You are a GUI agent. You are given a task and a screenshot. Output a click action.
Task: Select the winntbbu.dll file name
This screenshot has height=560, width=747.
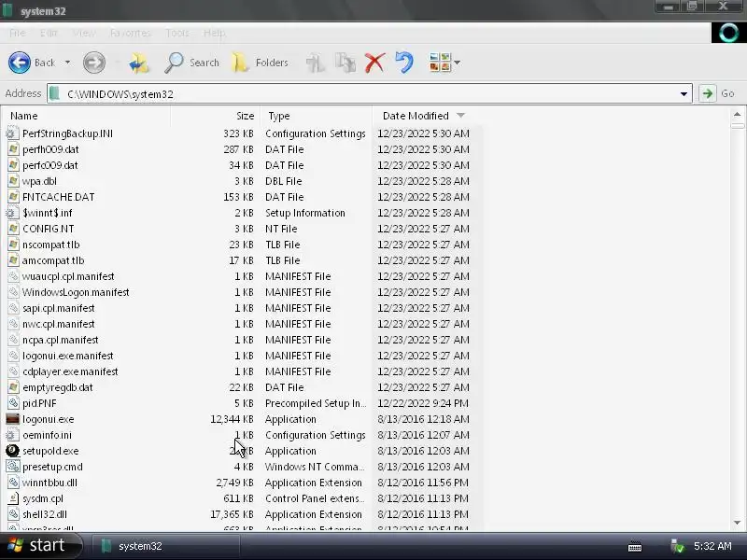[50, 483]
